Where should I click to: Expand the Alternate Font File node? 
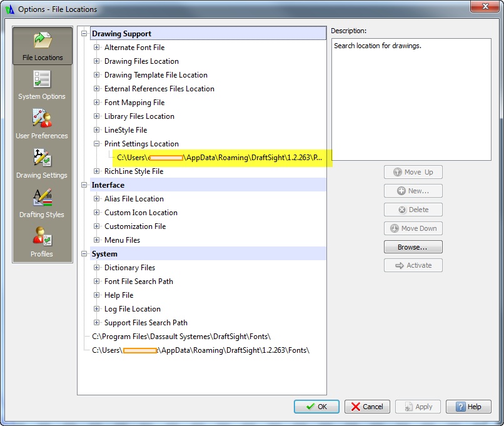point(96,48)
